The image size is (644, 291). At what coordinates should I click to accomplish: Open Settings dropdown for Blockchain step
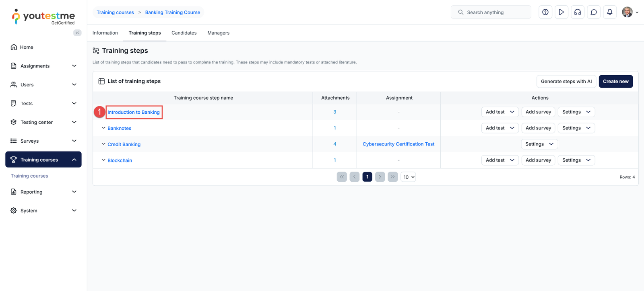tap(576, 160)
